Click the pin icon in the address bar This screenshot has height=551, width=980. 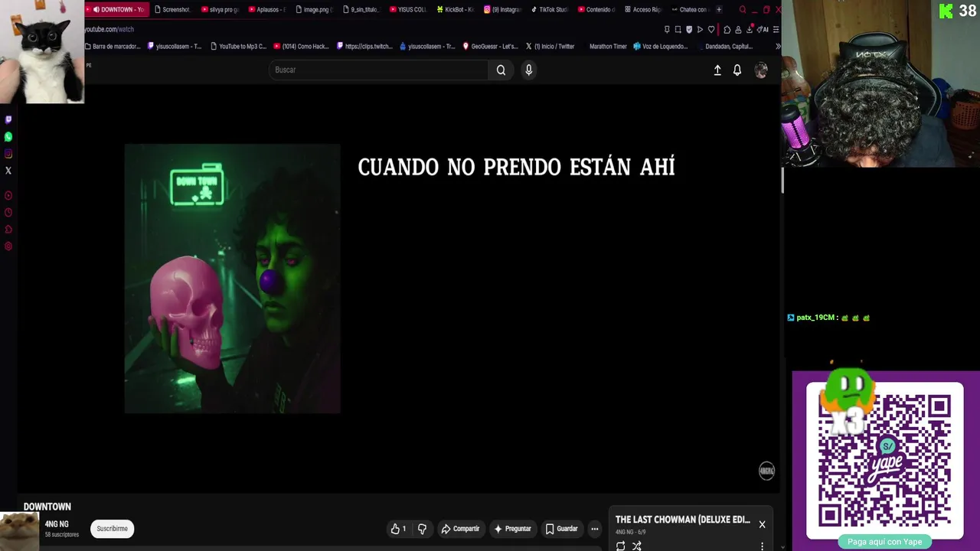coord(667,29)
